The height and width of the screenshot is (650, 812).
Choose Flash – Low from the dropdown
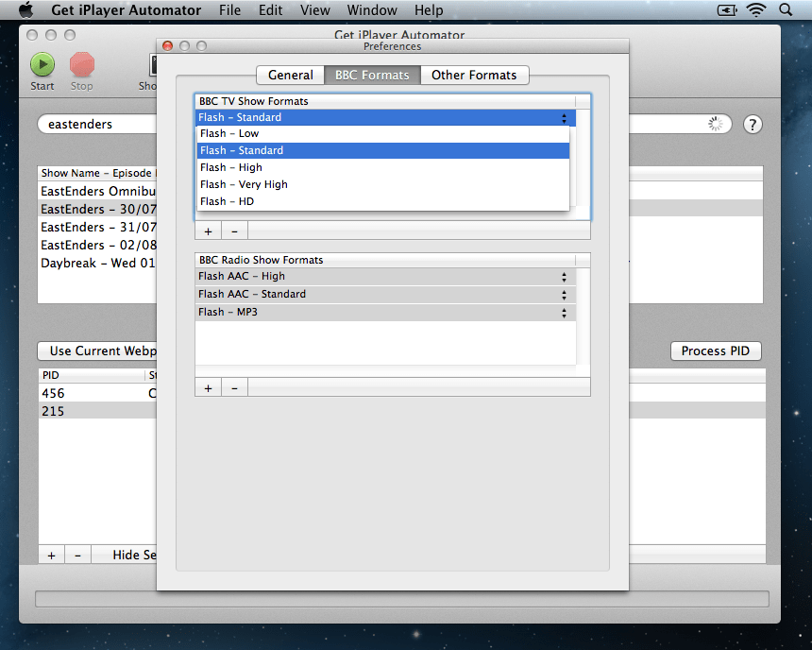pyautogui.click(x=382, y=133)
